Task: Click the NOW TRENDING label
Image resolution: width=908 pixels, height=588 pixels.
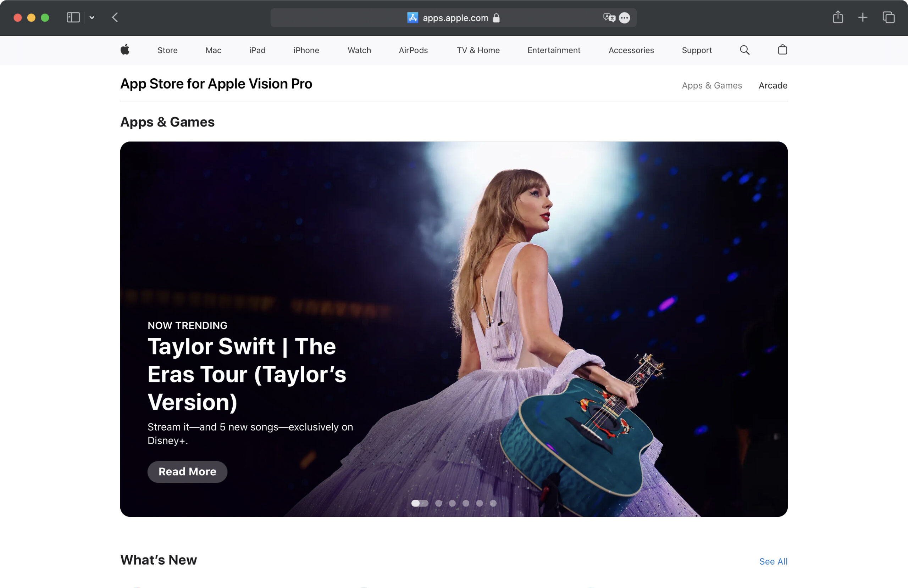Action: pyautogui.click(x=187, y=325)
